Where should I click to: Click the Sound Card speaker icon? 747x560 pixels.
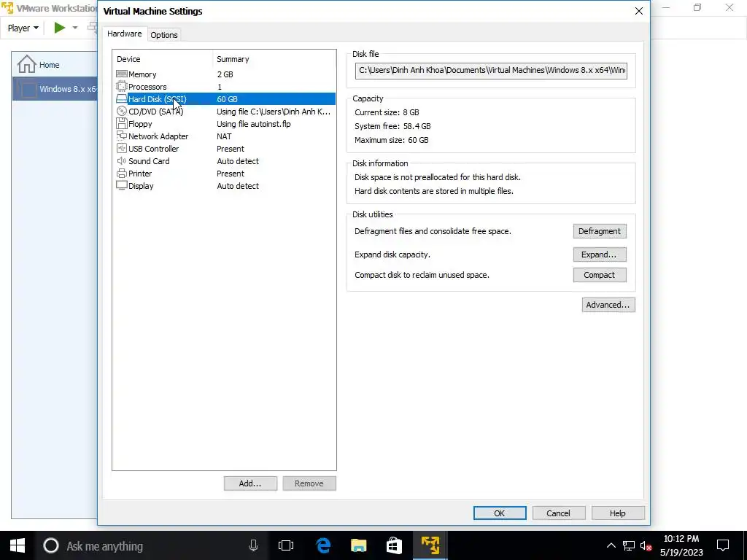pos(122,161)
